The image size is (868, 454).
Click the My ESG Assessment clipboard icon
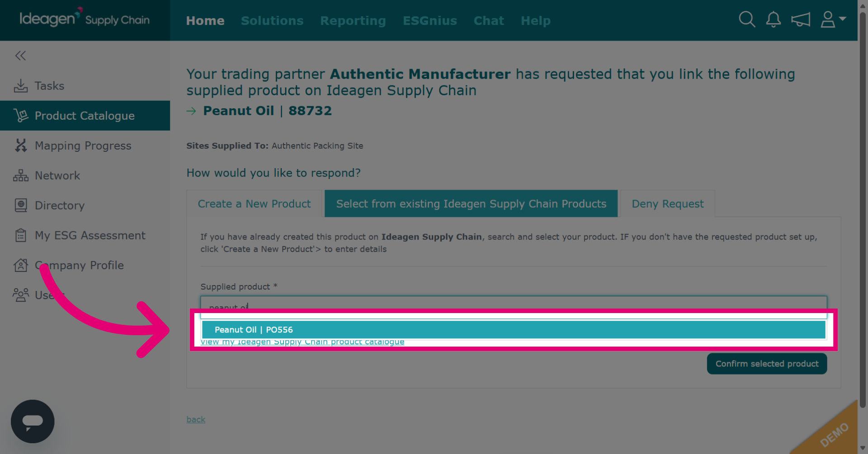(21, 235)
